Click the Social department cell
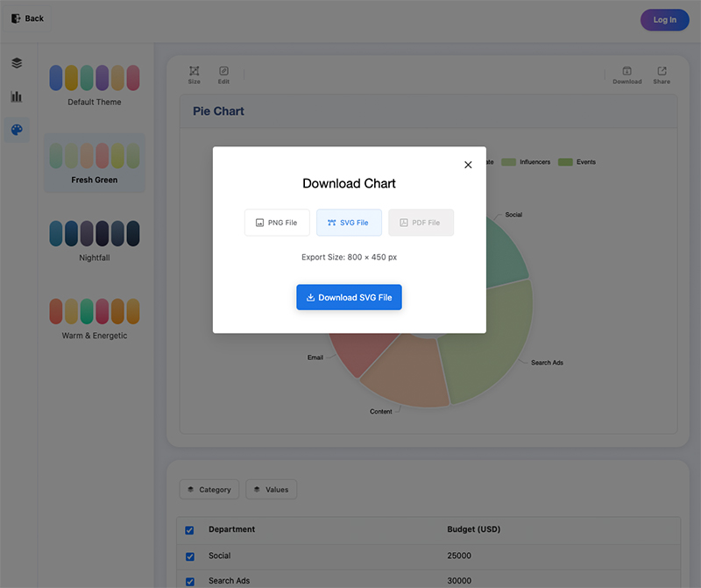The height and width of the screenshot is (588, 701). pos(219,556)
